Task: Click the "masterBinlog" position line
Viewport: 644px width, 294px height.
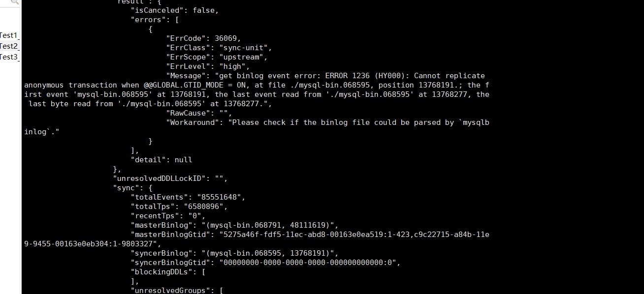Action: (234, 225)
